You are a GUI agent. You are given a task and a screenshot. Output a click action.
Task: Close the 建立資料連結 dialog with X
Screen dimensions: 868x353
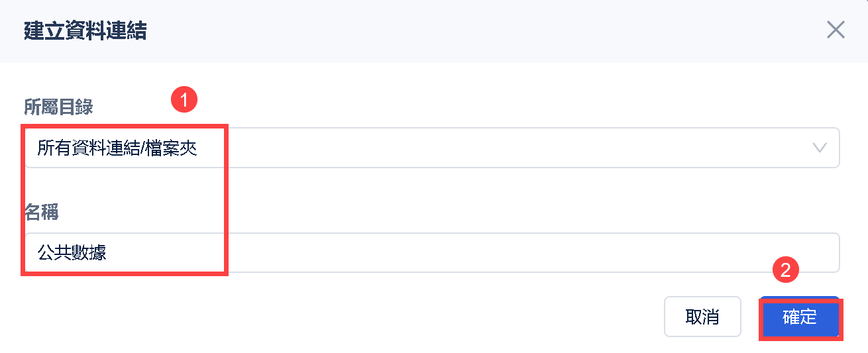pyautogui.click(x=836, y=30)
